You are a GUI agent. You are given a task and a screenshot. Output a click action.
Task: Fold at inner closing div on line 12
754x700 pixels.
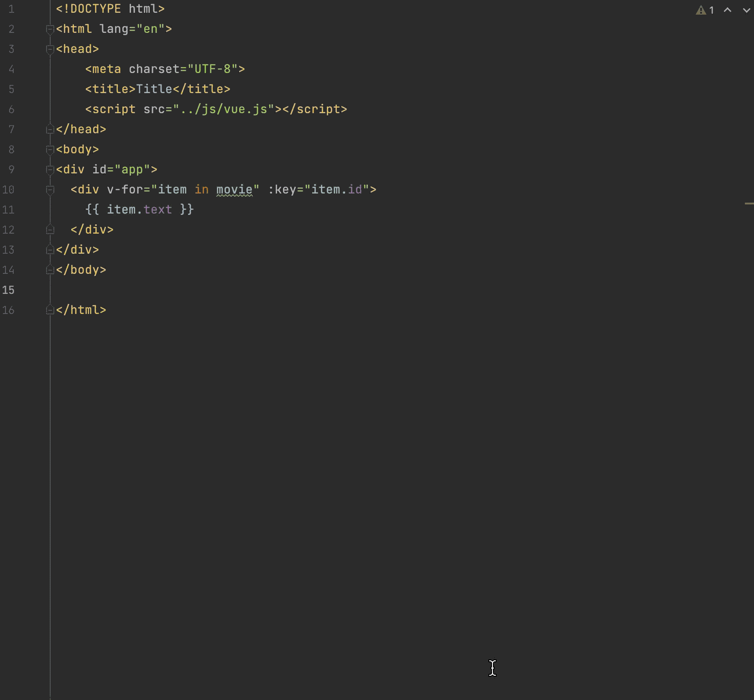pyautogui.click(x=50, y=230)
